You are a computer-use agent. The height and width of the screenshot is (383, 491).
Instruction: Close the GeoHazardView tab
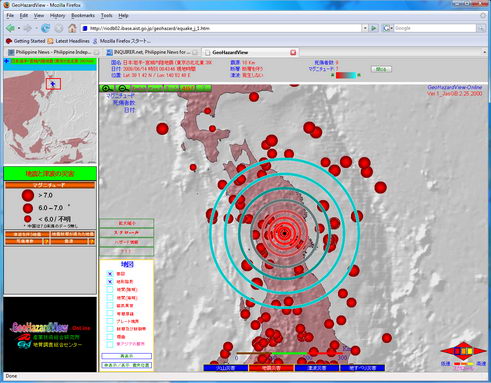(293, 52)
